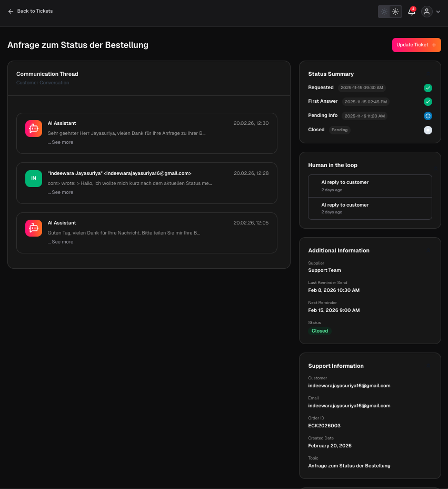Switch to the left theme mode option
The width and height of the screenshot is (448, 489).
384,12
